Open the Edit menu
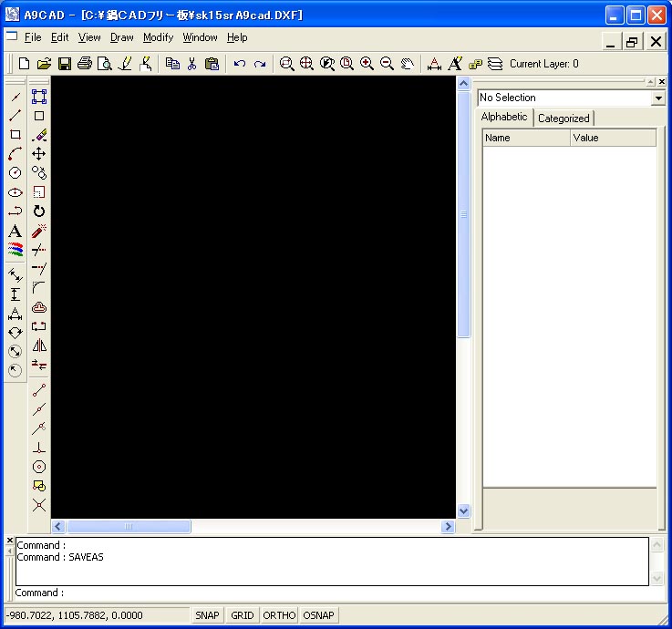 pos(59,37)
